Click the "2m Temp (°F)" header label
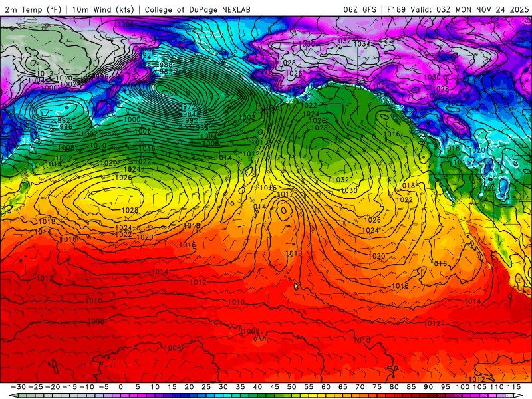 pyautogui.click(x=33, y=9)
